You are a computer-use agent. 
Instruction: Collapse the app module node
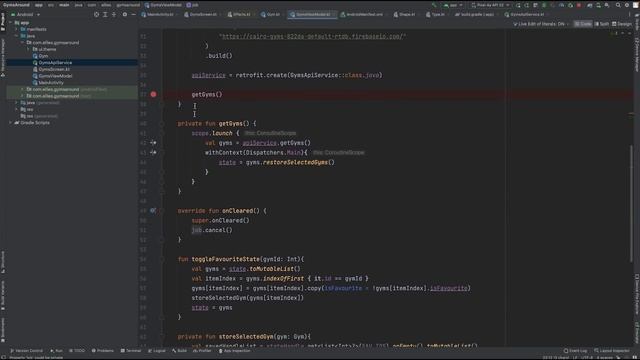11,23
